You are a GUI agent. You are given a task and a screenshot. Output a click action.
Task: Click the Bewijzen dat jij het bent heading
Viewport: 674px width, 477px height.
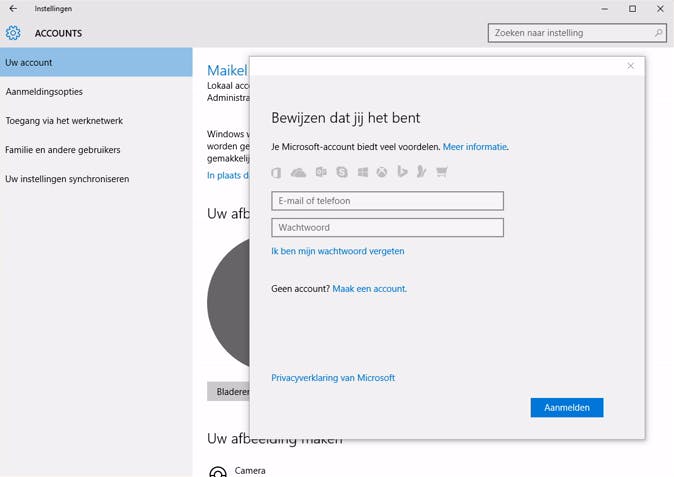[346, 118]
